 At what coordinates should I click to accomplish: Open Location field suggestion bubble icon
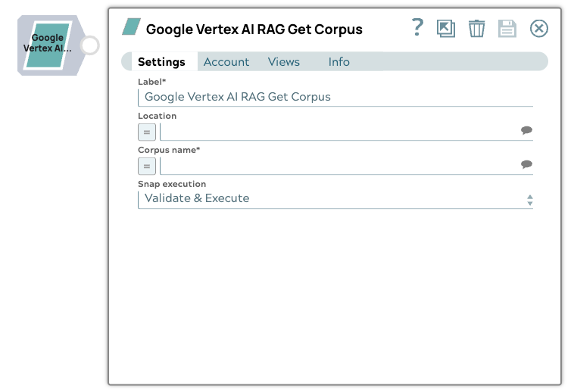(526, 131)
